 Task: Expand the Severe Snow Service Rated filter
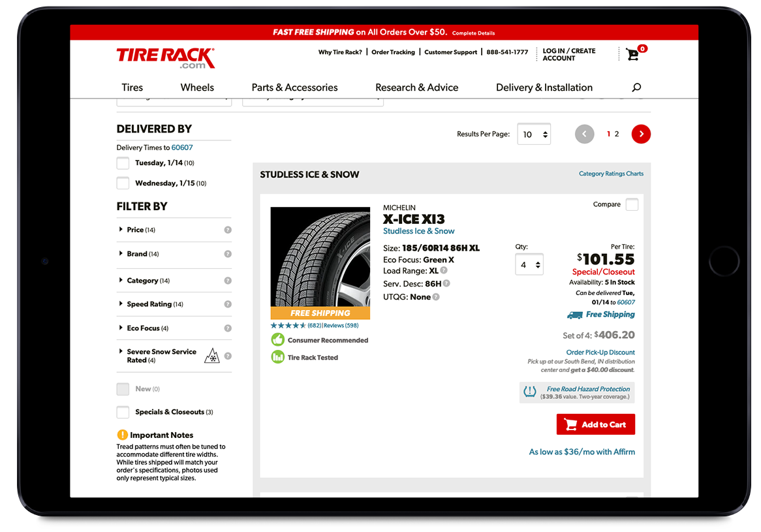coord(162,356)
